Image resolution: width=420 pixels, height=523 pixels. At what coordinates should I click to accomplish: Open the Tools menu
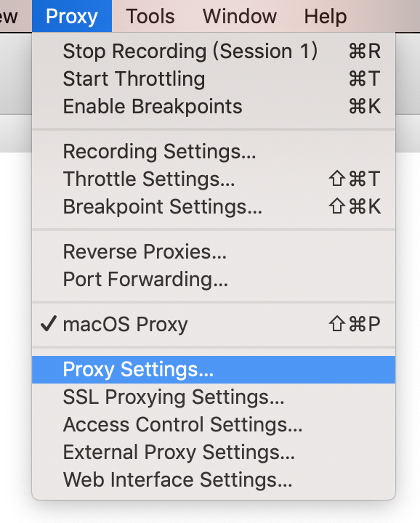(x=150, y=16)
